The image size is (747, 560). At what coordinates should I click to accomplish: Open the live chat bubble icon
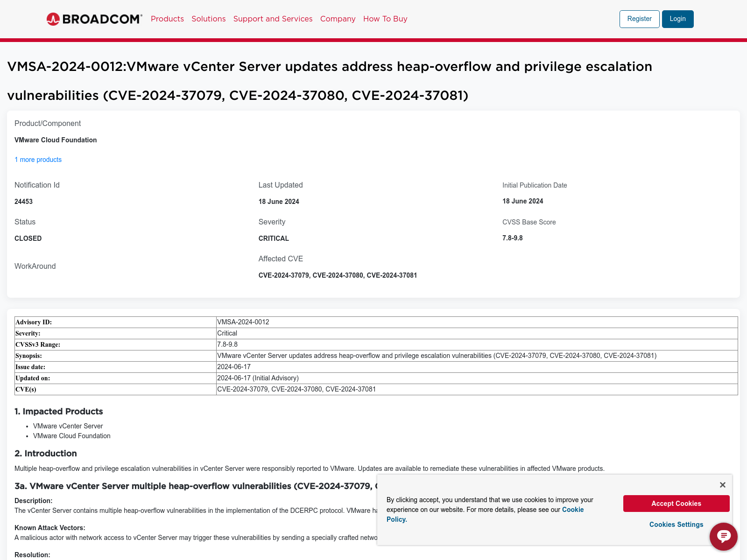coord(724,537)
